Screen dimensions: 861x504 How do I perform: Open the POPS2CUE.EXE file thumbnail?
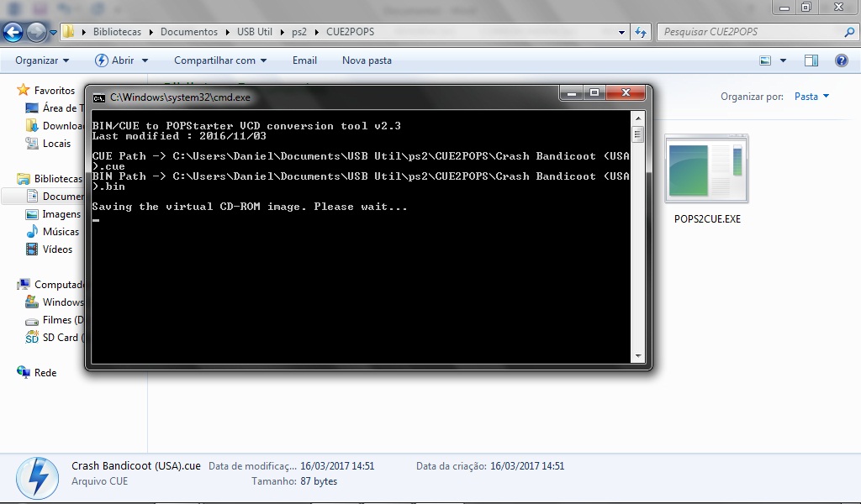(706, 171)
